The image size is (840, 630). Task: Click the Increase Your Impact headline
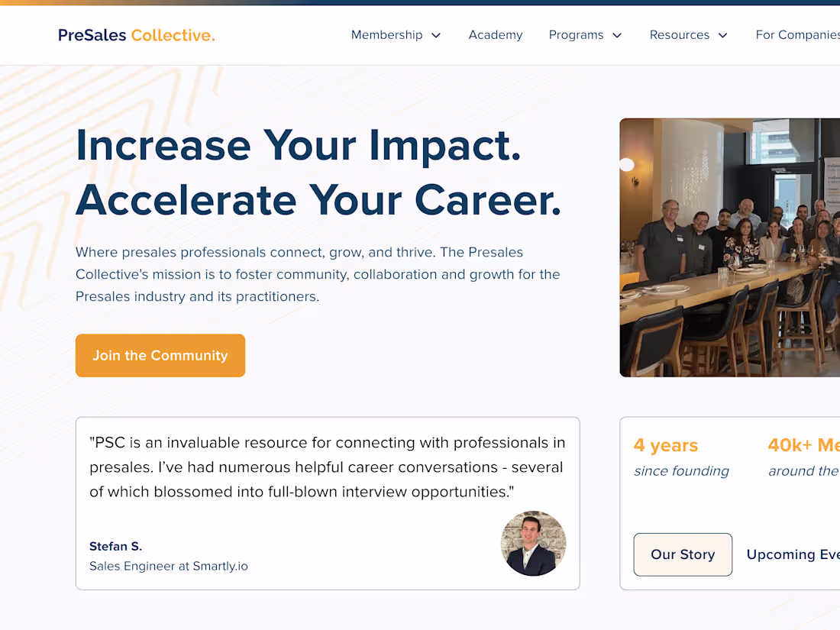click(x=298, y=146)
